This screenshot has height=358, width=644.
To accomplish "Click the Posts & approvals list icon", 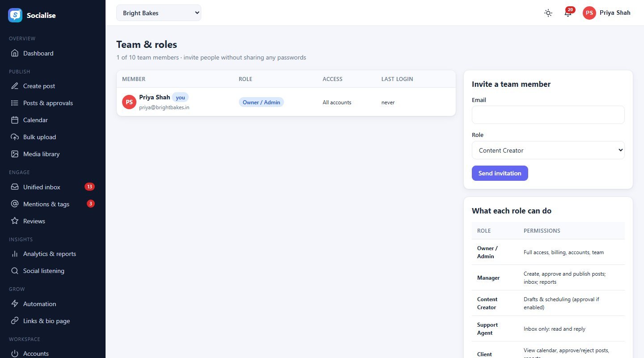I will 15,103.
